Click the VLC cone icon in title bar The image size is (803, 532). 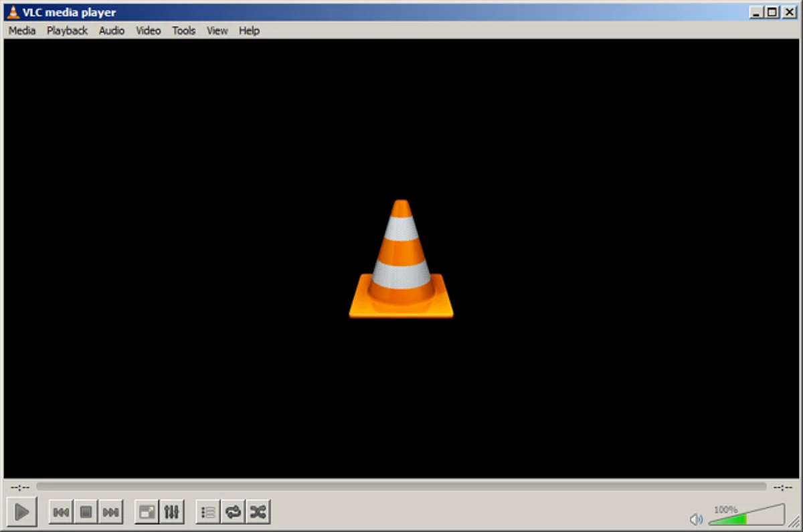(x=13, y=12)
